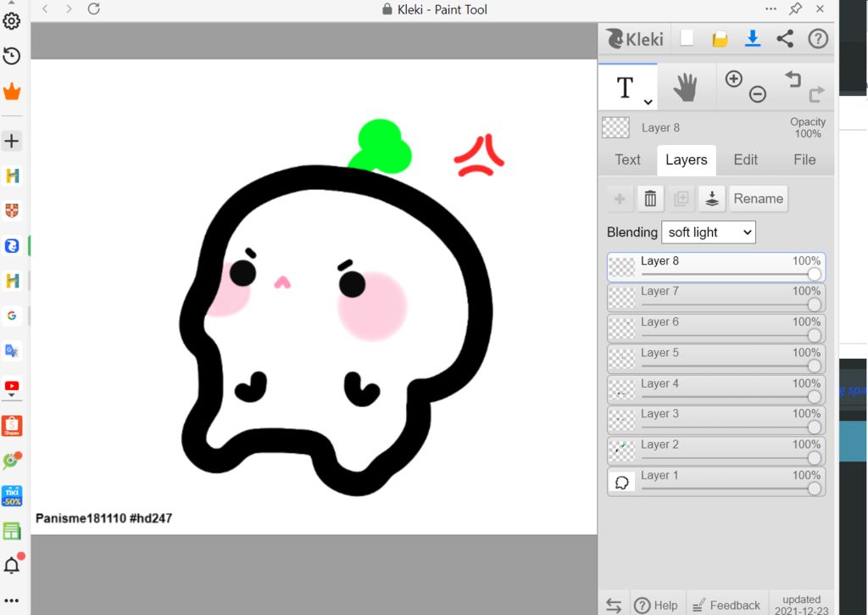
Task: Click the Layer 1 thumbnail preview
Action: (621, 482)
